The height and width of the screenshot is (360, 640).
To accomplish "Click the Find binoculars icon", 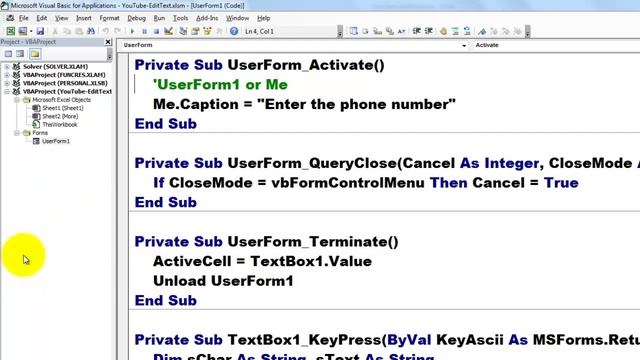I will (x=91, y=31).
